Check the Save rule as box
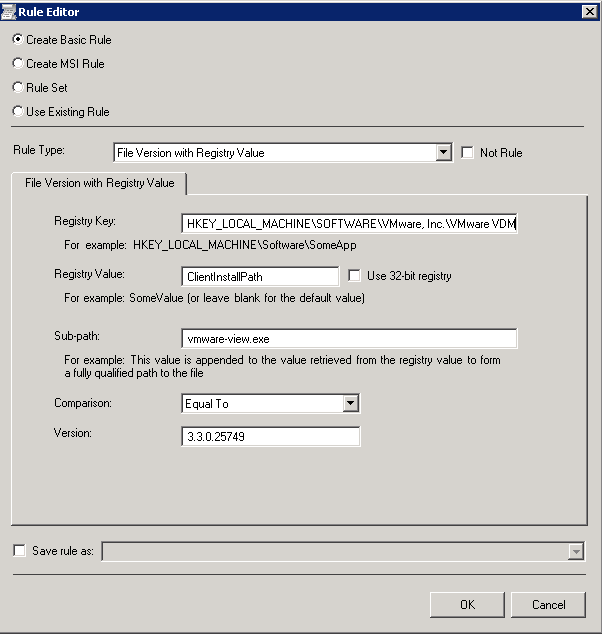Screen dimensions: 602x634 coord(19,550)
